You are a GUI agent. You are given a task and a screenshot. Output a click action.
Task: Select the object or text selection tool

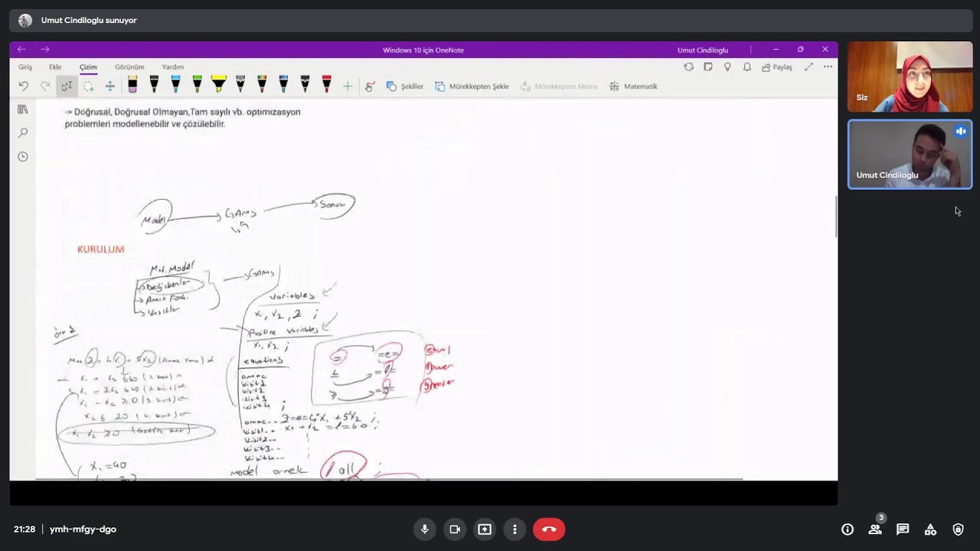67,86
